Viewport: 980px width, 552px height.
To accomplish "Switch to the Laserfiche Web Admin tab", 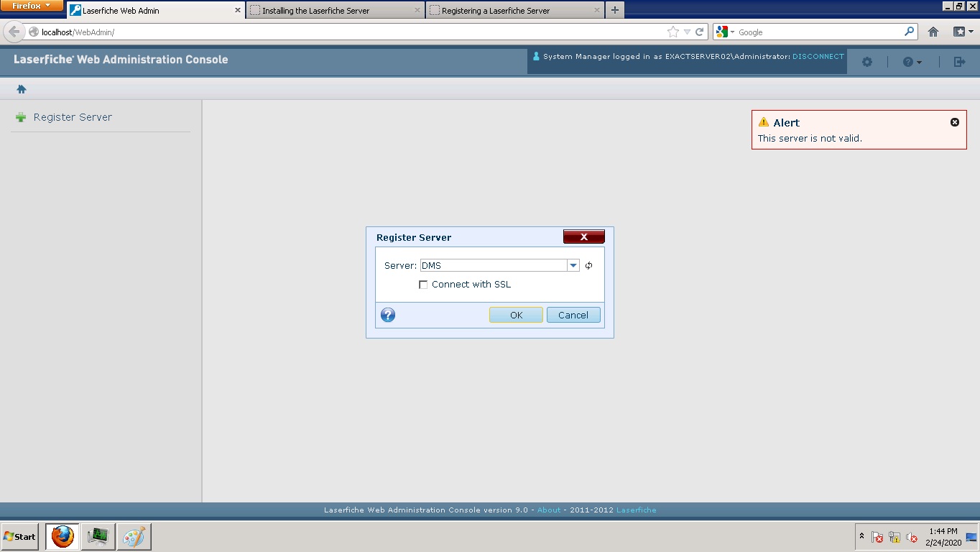I will tap(156, 11).
